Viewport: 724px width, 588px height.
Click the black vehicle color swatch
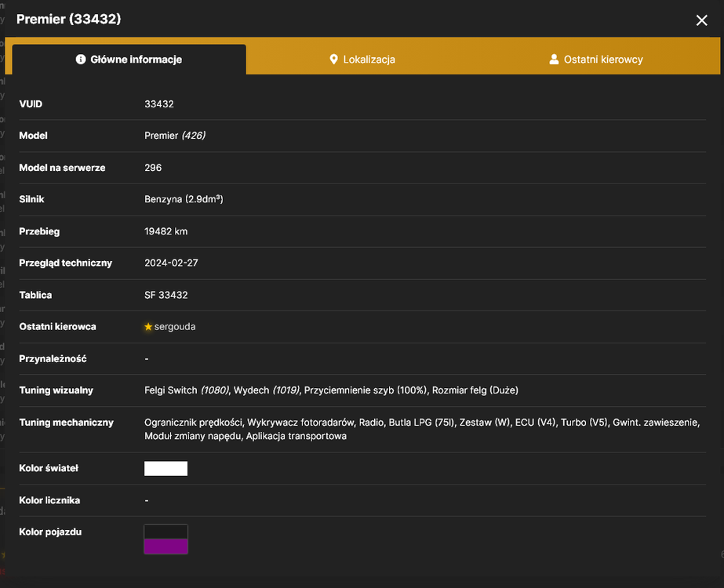166,532
